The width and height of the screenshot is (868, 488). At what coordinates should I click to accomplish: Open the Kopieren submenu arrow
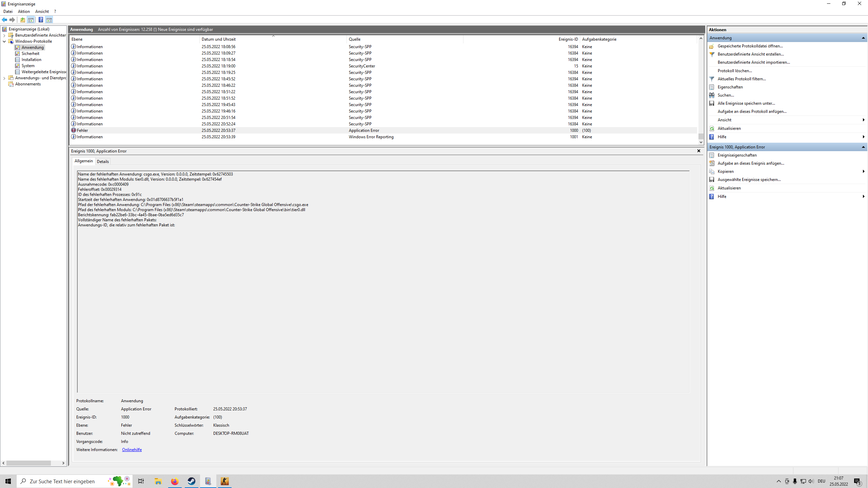(x=863, y=171)
